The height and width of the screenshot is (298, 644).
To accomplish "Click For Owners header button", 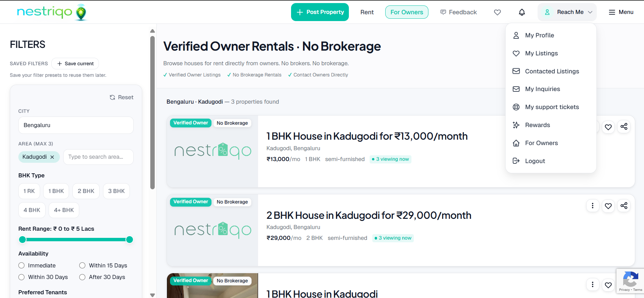I will 407,12.
